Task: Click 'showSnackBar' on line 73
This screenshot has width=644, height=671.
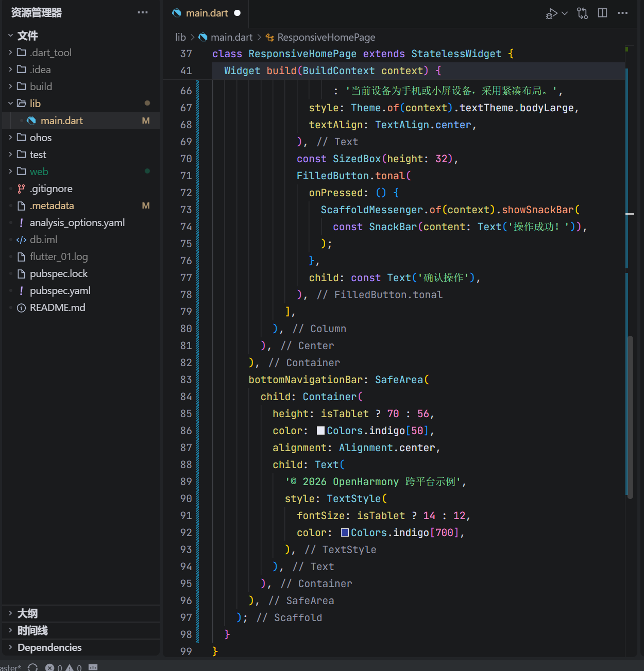Action: [x=538, y=210]
